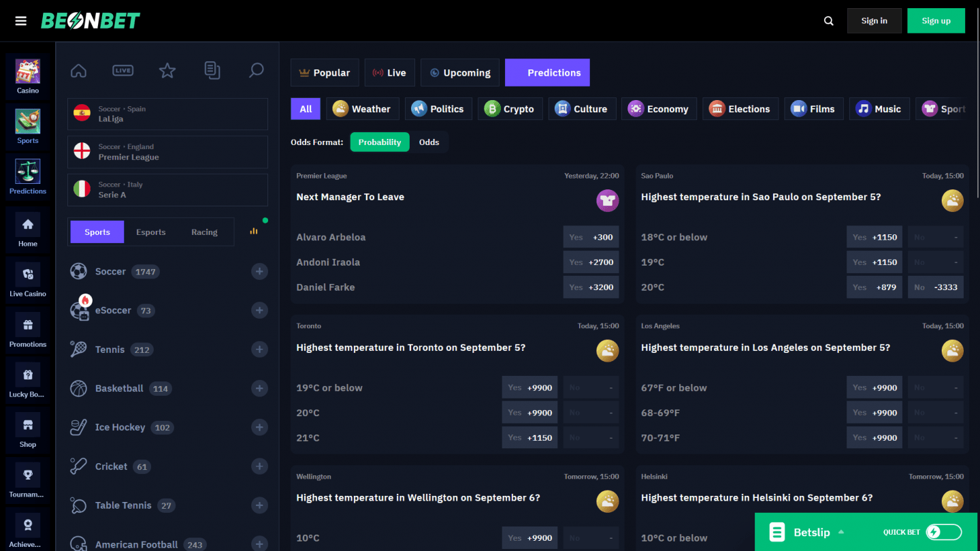
Task: Filter predictions by Crypto
Action: coord(510,109)
